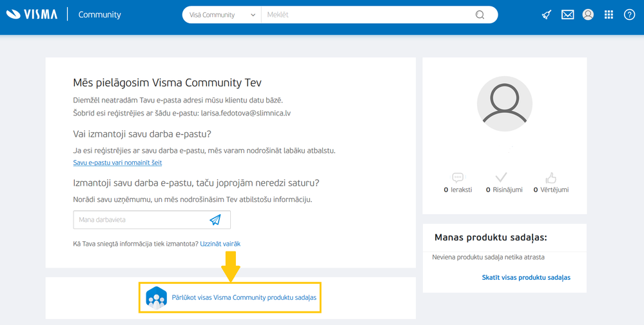The height and width of the screenshot is (325, 644).
Task: Open the apps grid icon
Action: pyautogui.click(x=609, y=15)
